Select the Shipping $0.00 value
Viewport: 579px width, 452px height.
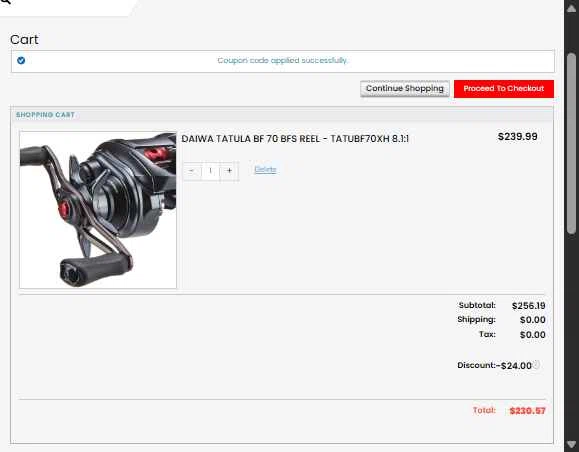click(532, 320)
